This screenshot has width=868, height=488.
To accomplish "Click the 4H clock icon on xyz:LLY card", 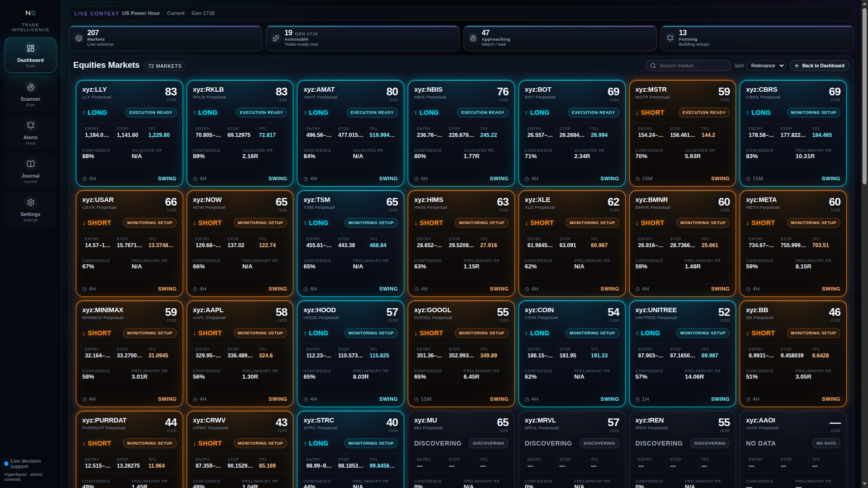I will 85,179.
